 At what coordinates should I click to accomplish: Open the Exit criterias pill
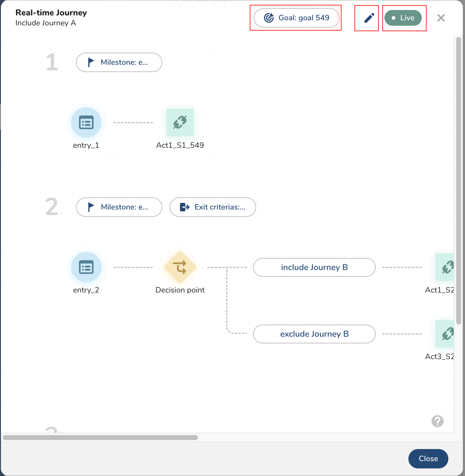pos(213,207)
